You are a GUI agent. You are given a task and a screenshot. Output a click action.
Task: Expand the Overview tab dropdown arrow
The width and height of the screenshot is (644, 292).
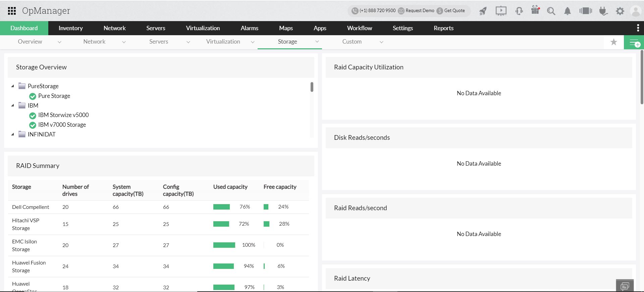pos(59,42)
